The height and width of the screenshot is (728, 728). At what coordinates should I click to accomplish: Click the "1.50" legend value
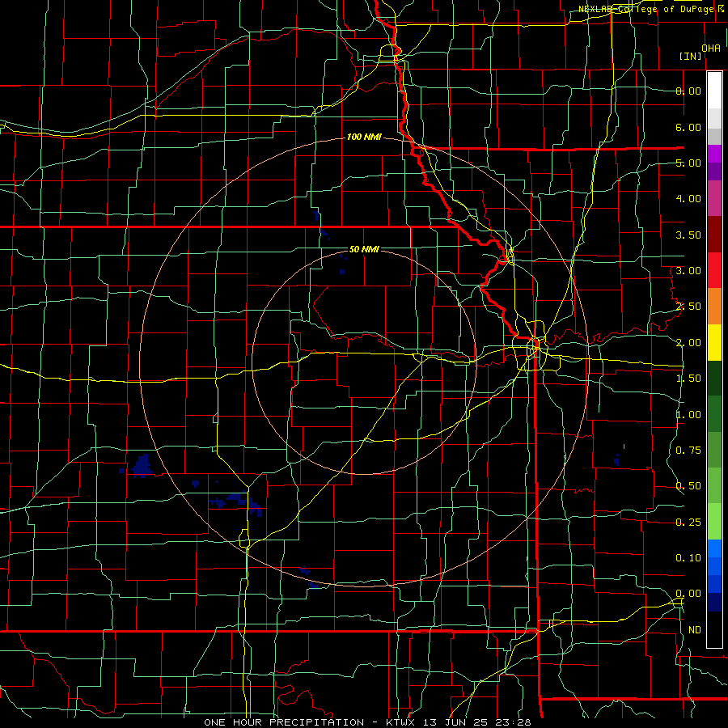[688, 379]
